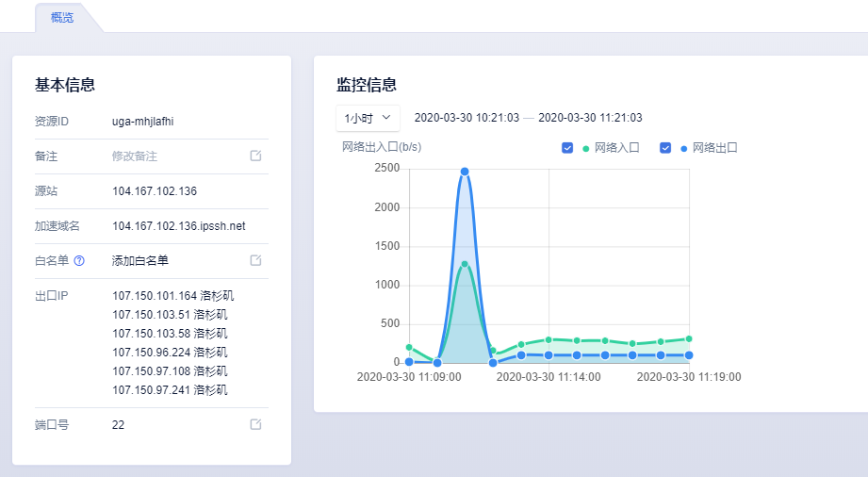
Task: Click the 修改备注 placeholder text
Action: point(135,156)
